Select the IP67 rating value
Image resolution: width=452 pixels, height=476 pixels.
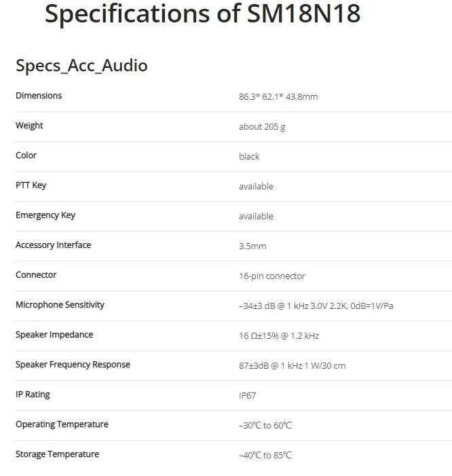pyautogui.click(x=247, y=396)
